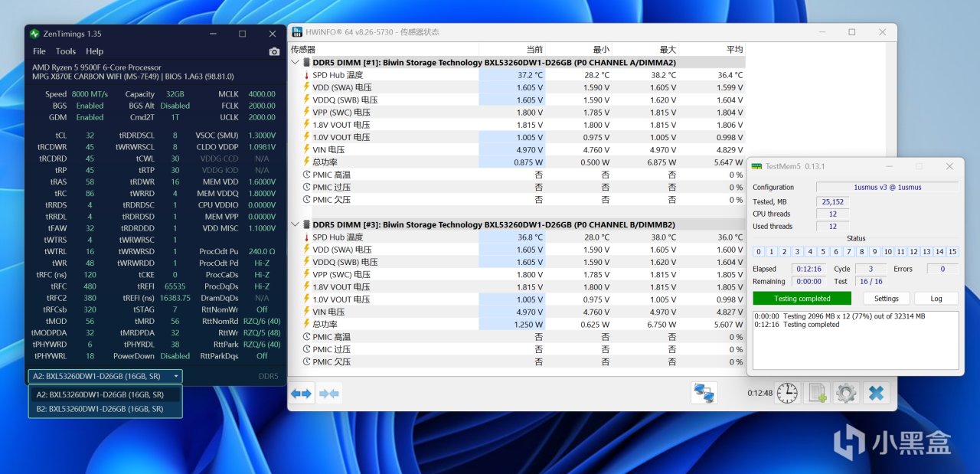Screen dimensions: 980x474
Task: Click the tREFI value 65535
Action: (175, 286)
